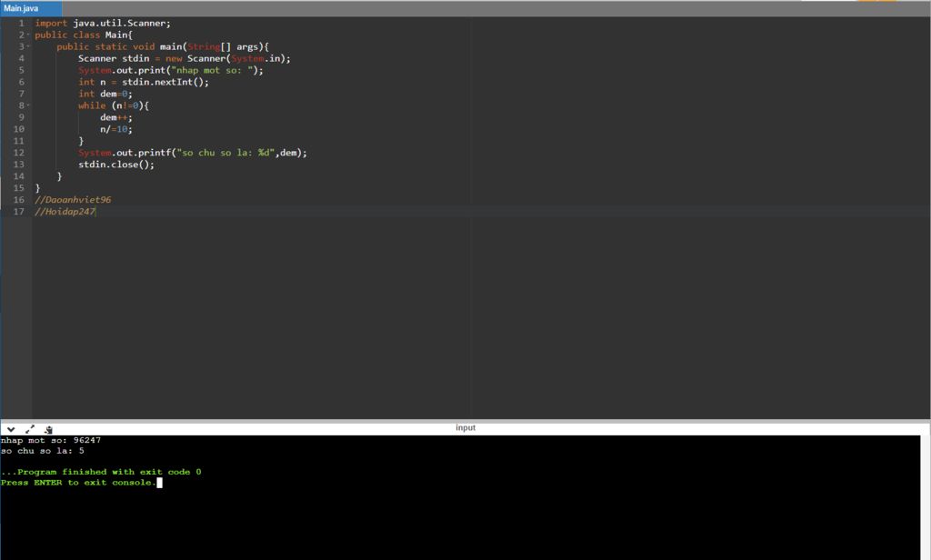This screenshot has height=560, width=931.
Task: Click the 'public class Main{' code line
Action: (84, 35)
